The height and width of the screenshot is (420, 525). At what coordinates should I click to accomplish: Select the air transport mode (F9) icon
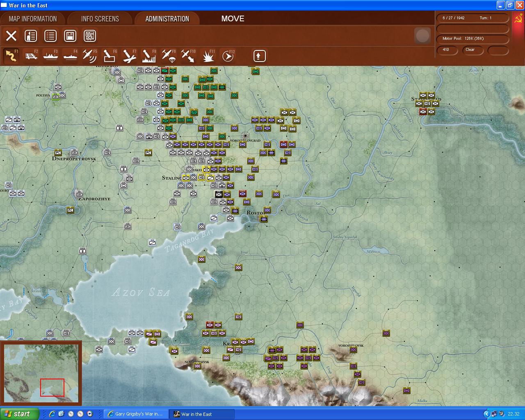pos(169,56)
